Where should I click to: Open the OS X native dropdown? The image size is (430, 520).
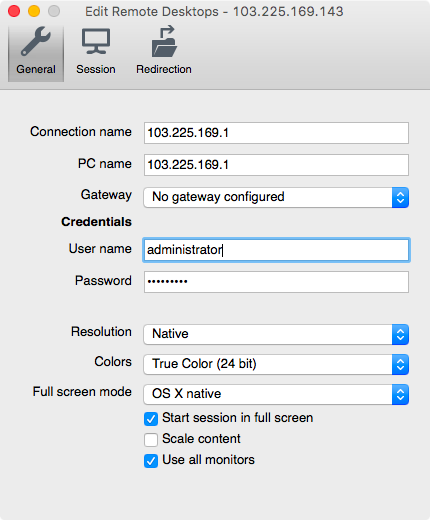(276, 394)
